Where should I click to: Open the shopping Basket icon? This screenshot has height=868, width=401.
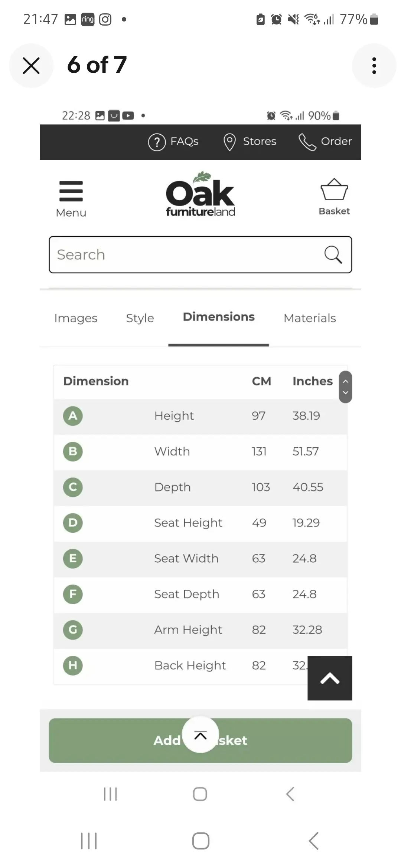point(334,190)
